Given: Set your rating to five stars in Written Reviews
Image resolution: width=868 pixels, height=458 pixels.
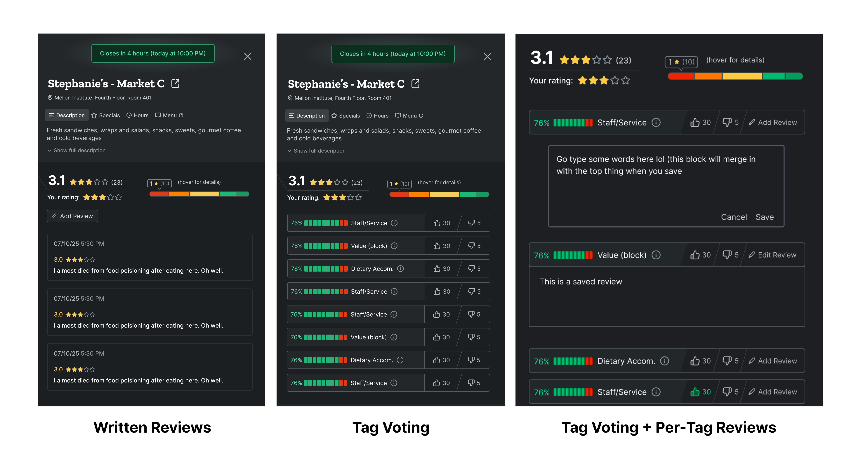Looking at the screenshot, I should click(x=118, y=197).
